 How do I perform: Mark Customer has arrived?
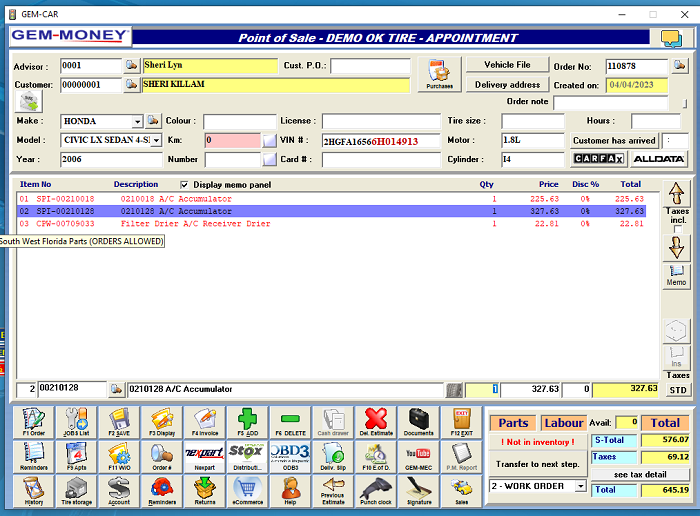[614, 141]
